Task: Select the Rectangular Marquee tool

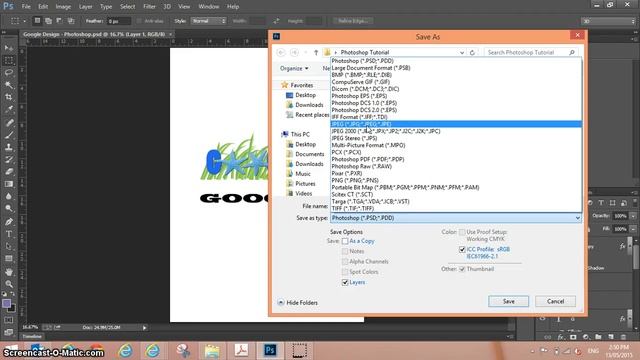Action: click(9, 60)
